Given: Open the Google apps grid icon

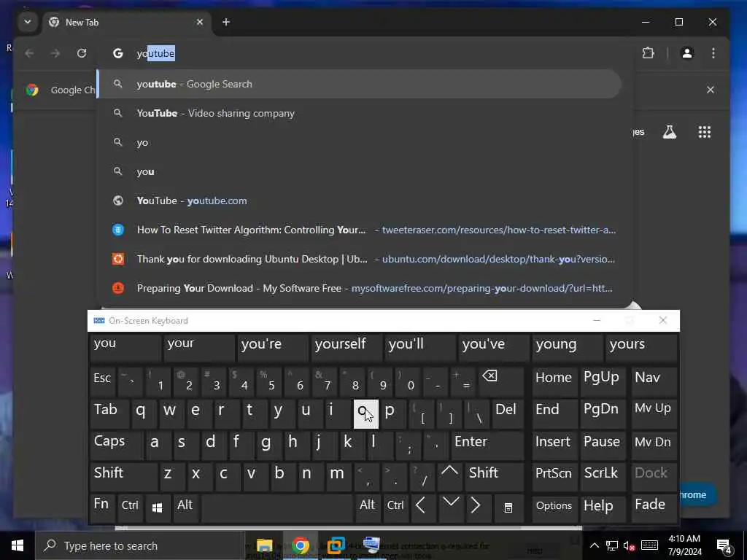Looking at the screenshot, I should tap(704, 132).
